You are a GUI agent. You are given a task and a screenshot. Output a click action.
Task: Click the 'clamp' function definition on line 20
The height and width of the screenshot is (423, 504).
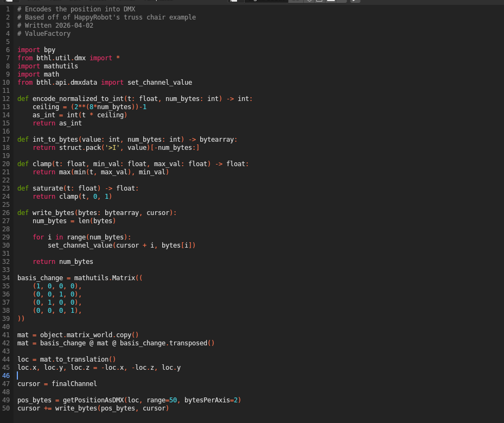coord(42,164)
